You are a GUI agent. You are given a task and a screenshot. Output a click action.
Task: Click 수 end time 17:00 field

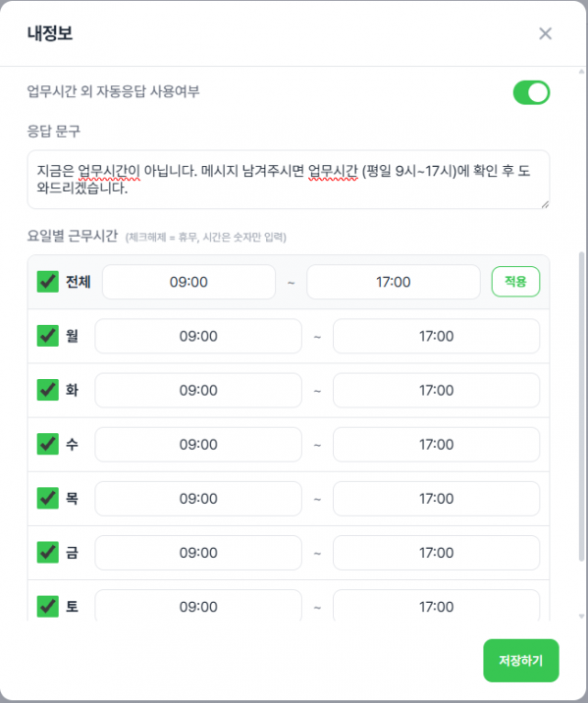[x=436, y=445]
